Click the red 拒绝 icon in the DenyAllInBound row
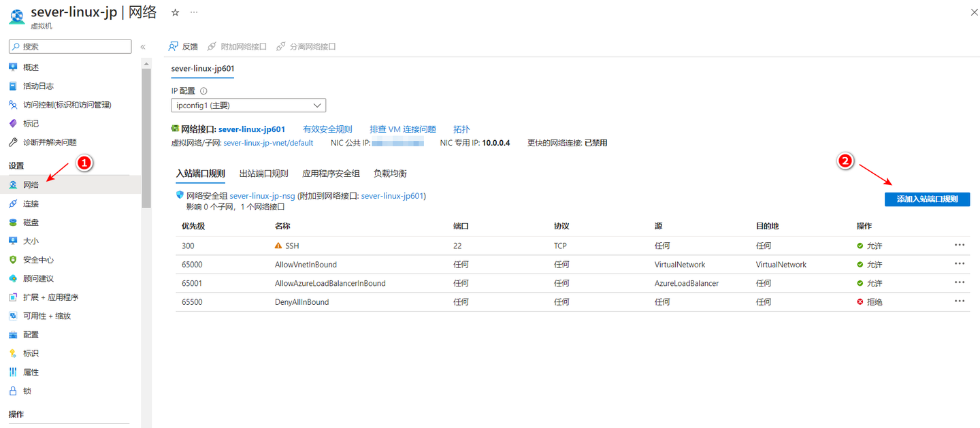 (860, 302)
